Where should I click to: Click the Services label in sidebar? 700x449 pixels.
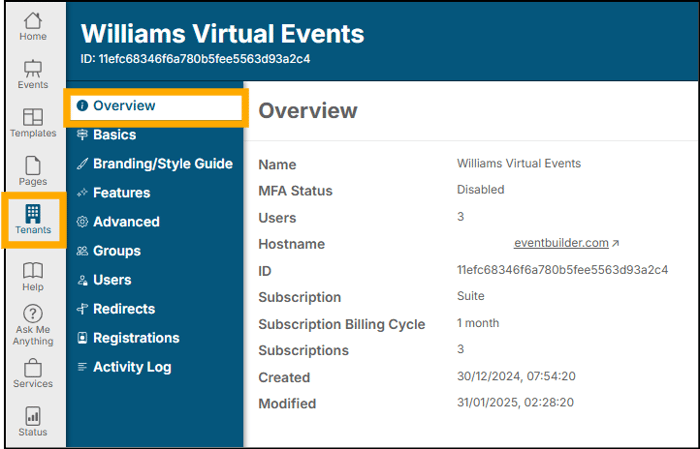(33, 384)
